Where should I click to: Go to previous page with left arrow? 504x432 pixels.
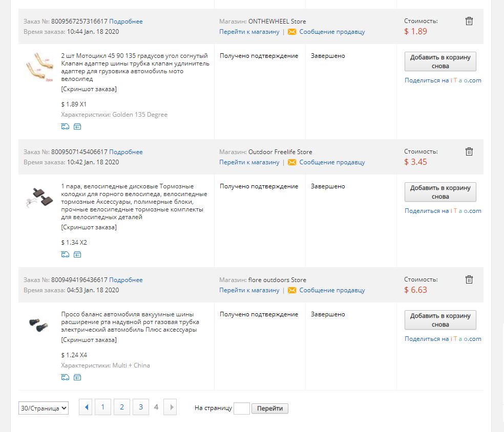coord(86,407)
